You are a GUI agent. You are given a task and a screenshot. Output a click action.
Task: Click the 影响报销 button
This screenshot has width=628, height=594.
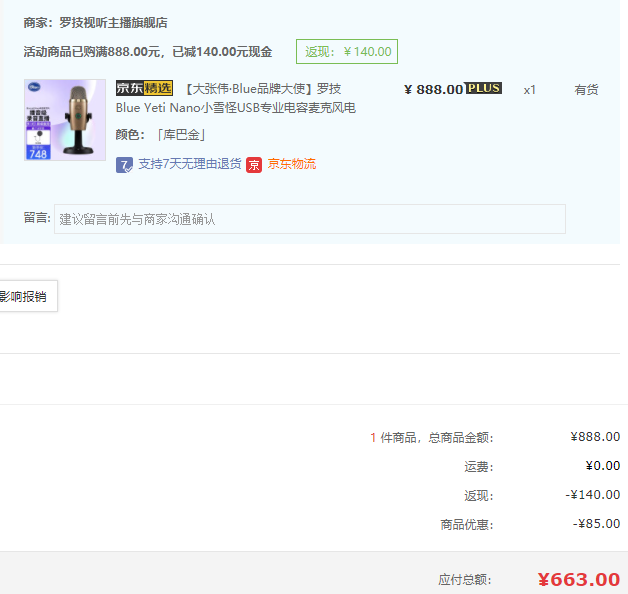[x=28, y=296]
